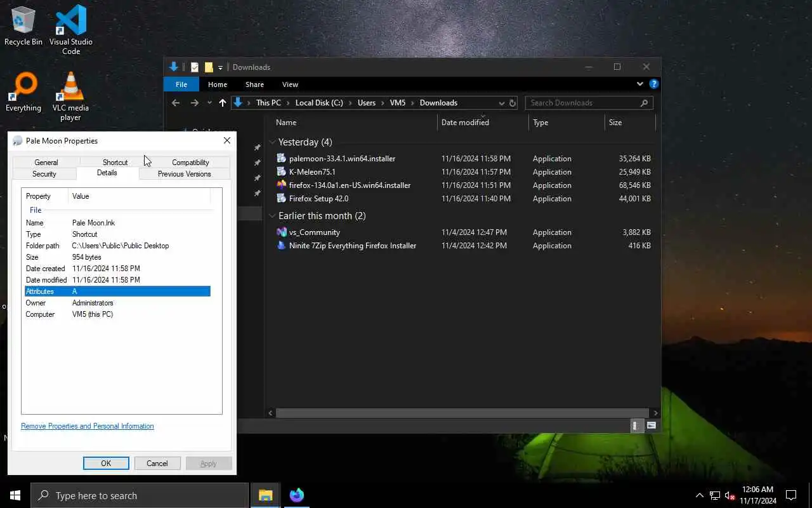Viewport: 812px width, 508px height.
Task: Show hidden tray icons chevron
Action: click(x=699, y=495)
